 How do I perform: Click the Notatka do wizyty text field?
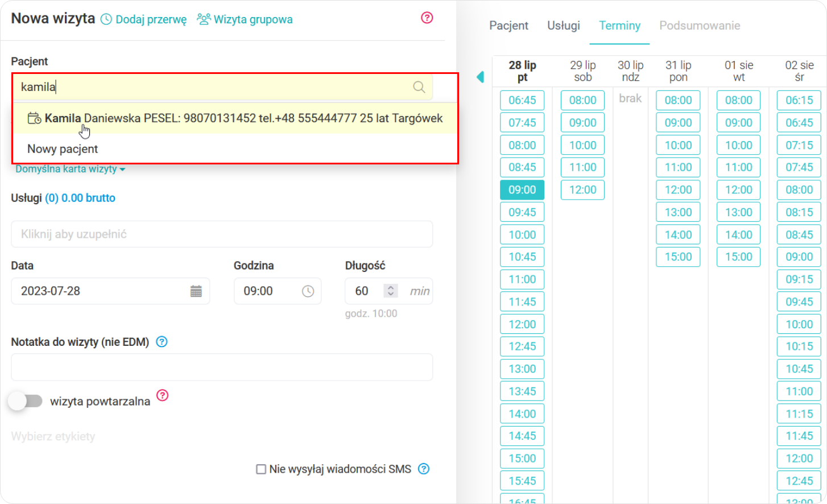click(x=222, y=367)
